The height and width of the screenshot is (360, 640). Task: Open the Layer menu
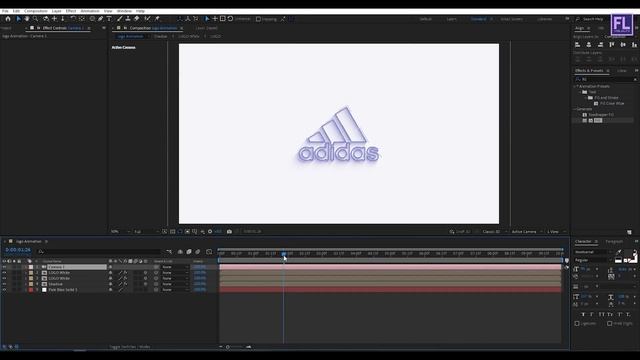coord(57,11)
